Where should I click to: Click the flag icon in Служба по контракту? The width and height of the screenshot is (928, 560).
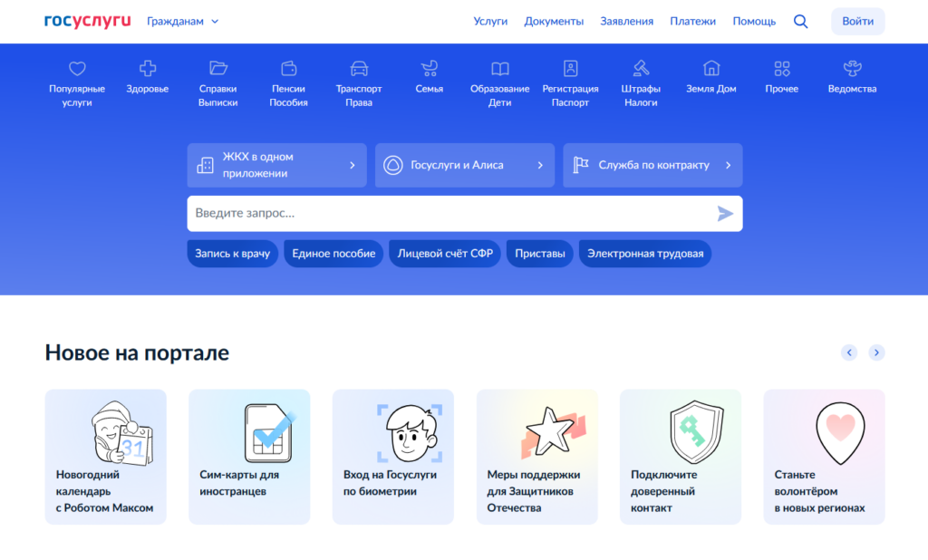(x=581, y=165)
